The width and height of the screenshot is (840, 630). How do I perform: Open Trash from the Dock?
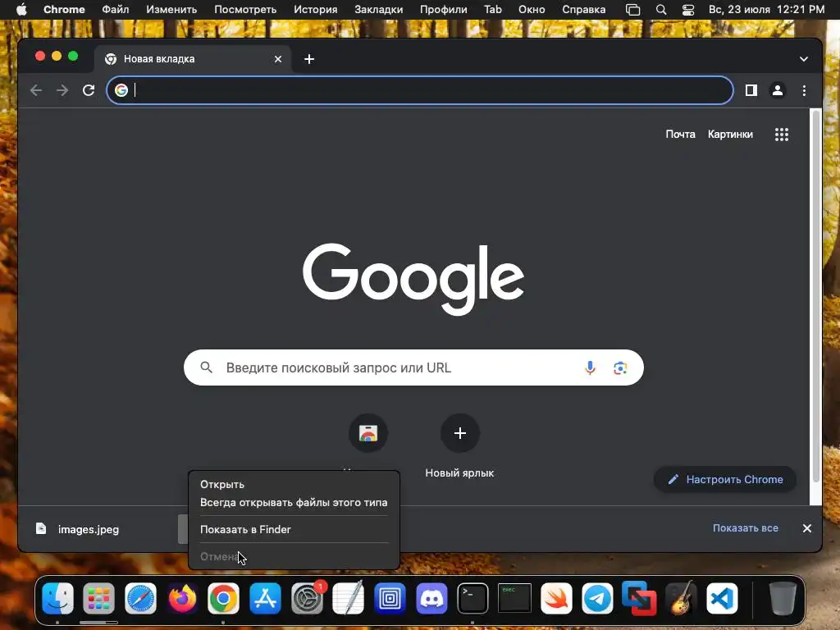click(782, 598)
